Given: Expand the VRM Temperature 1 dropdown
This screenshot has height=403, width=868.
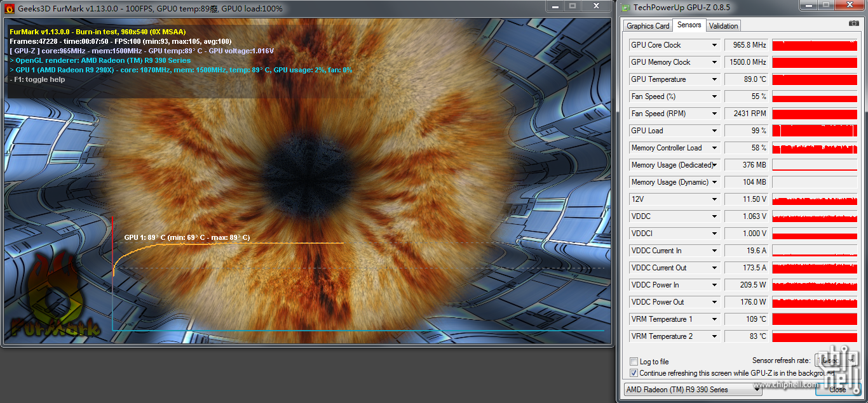Looking at the screenshot, I should pos(714,319).
